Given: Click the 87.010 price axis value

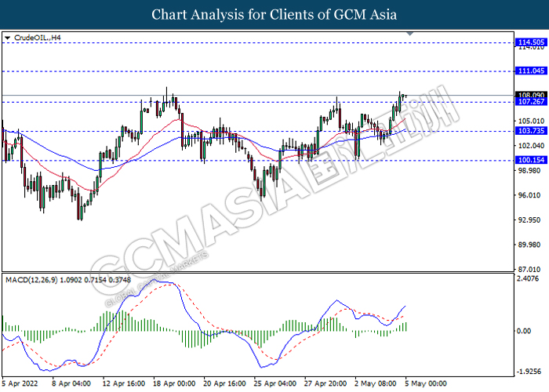Looking at the screenshot, I should [x=531, y=269].
